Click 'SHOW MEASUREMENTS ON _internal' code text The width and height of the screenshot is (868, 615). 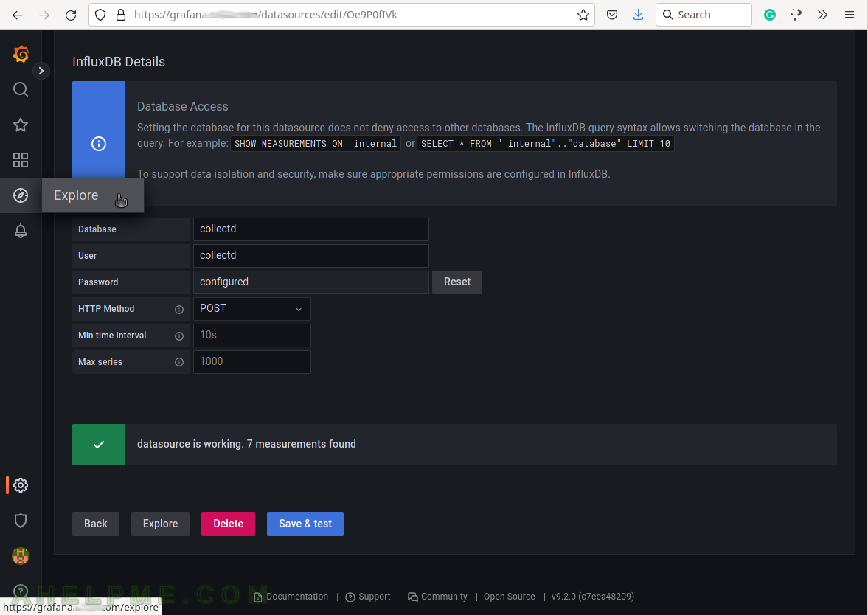315,143
